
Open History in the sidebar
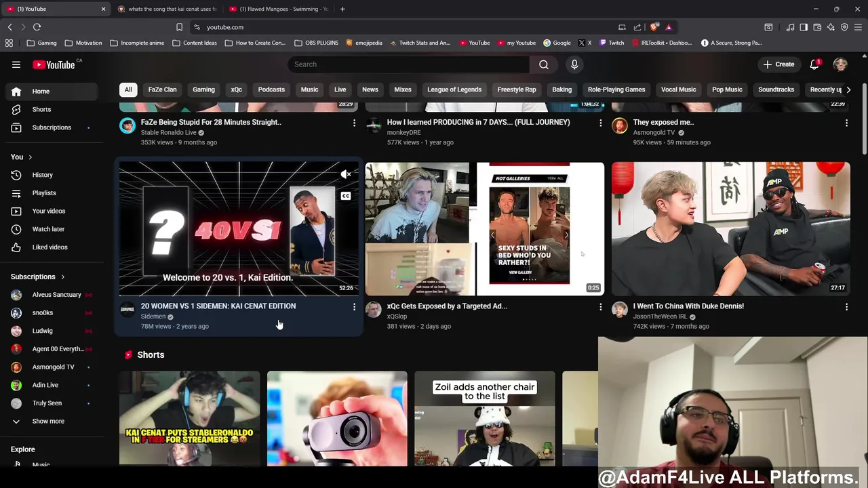pos(50,175)
